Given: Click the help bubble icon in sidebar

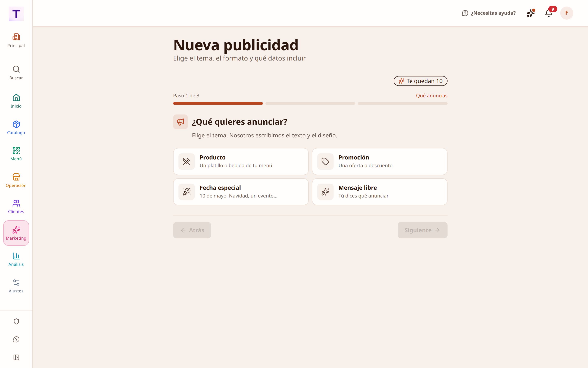Looking at the screenshot, I should pyautogui.click(x=16, y=339).
